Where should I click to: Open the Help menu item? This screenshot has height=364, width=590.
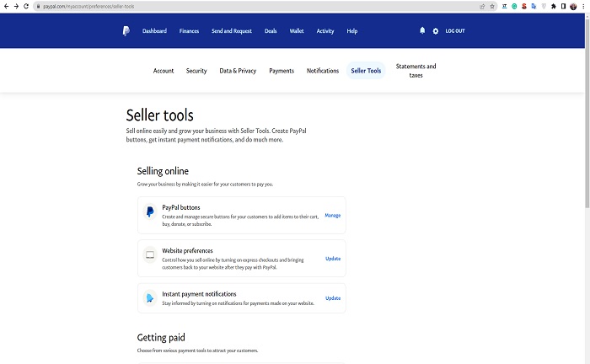click(x=352, y=31)
